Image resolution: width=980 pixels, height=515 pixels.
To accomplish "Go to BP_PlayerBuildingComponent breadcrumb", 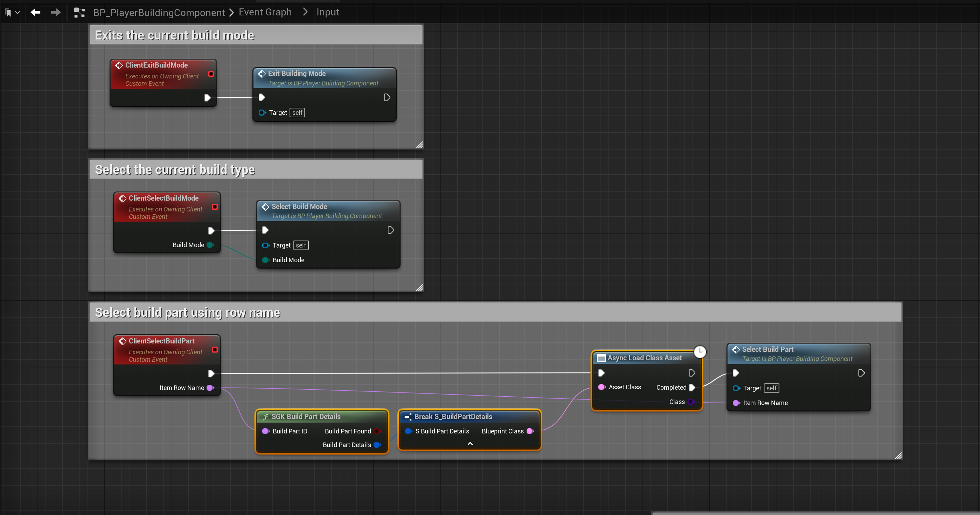I will coord(159,13).
